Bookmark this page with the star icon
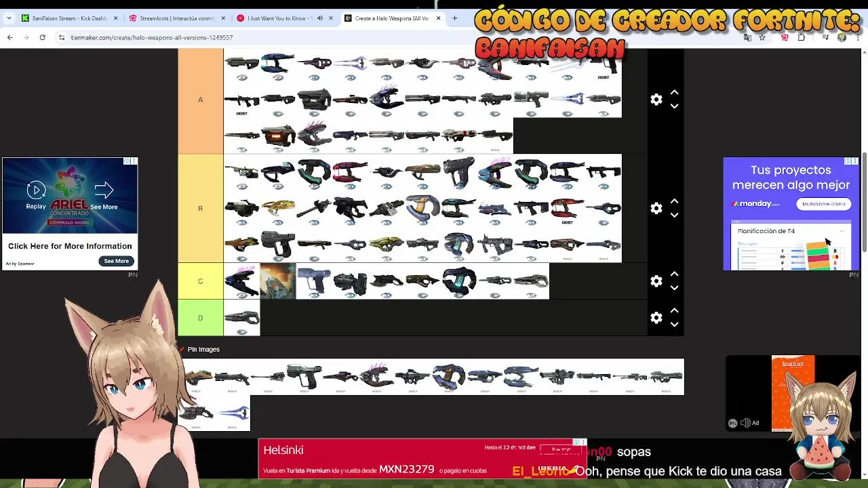868x488 pixels. pos(762,37)
